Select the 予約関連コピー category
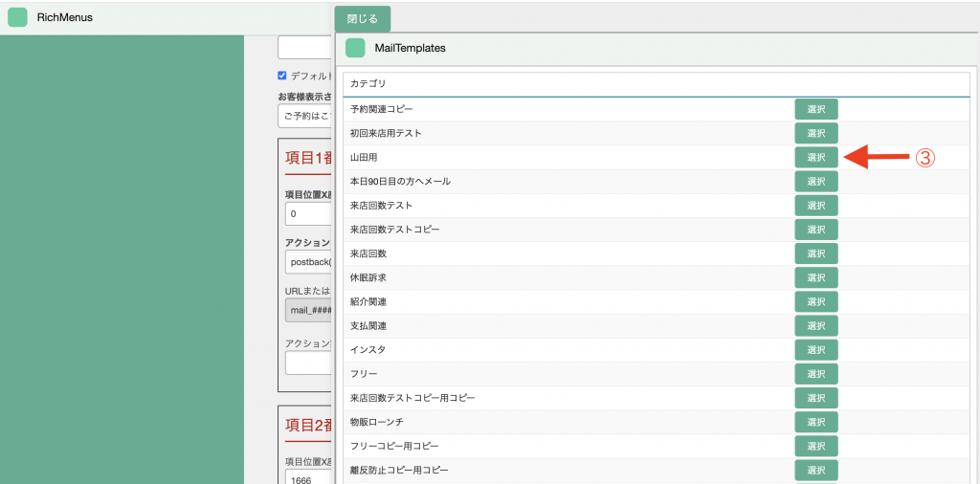This screenshot has height=484, width=980. 816,109
